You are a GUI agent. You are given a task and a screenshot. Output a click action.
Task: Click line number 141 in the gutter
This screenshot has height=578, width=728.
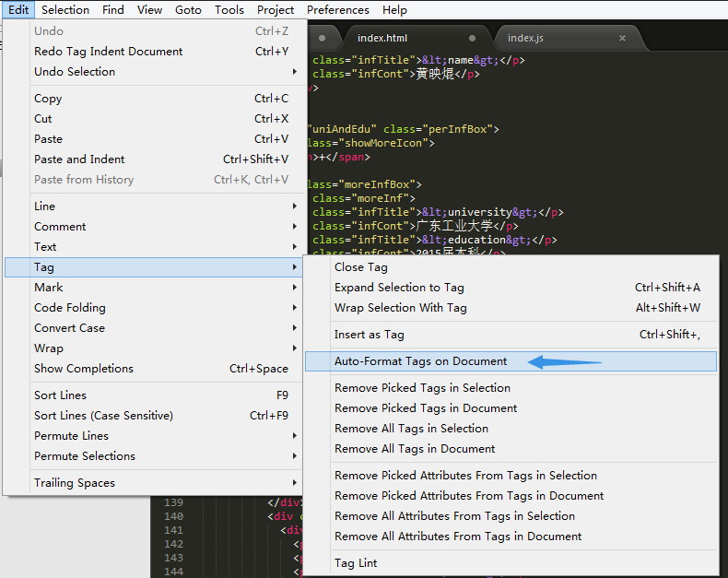(172, 530)
